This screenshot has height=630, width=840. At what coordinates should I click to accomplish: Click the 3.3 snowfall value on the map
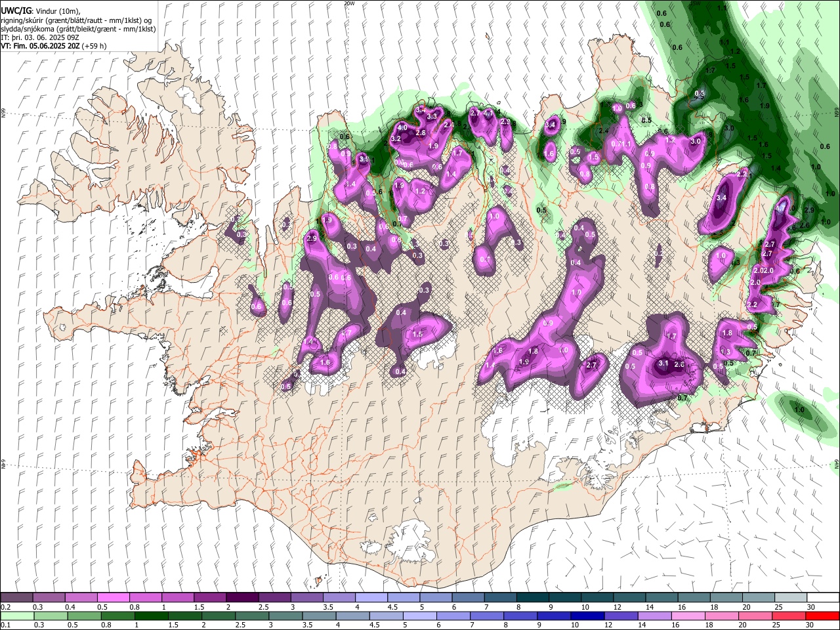point(432,117)
